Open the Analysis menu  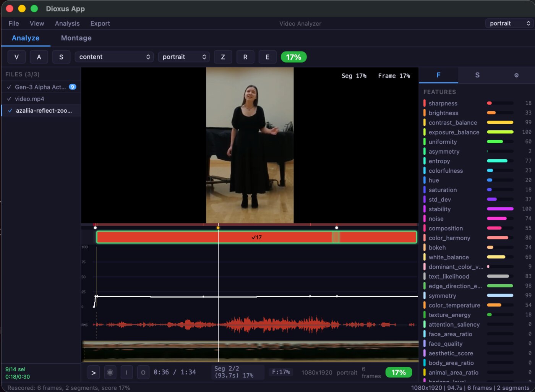click(x=67, y=23)
